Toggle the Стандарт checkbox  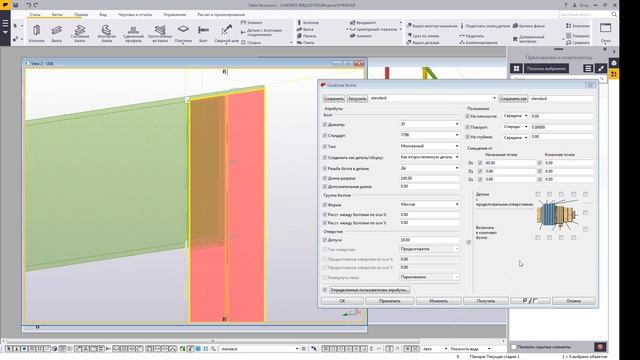pos(325,136)
